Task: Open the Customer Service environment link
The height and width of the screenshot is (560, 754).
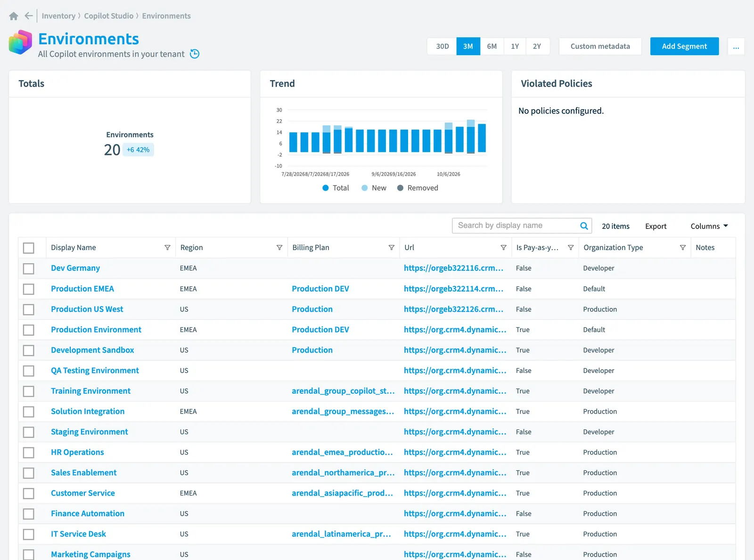Action: tap(83, 493)
